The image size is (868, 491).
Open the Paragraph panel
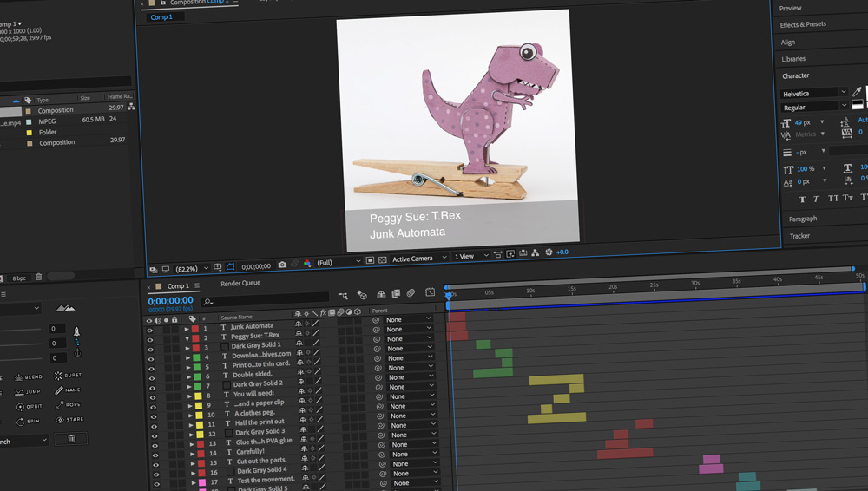[x=803, y=219]
